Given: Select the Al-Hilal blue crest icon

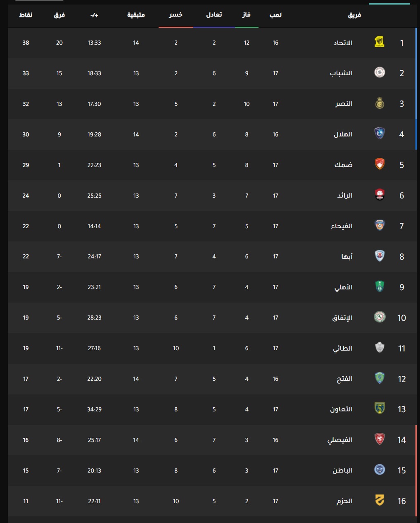Looking at the screenshot, I should [x=380, y=134].
